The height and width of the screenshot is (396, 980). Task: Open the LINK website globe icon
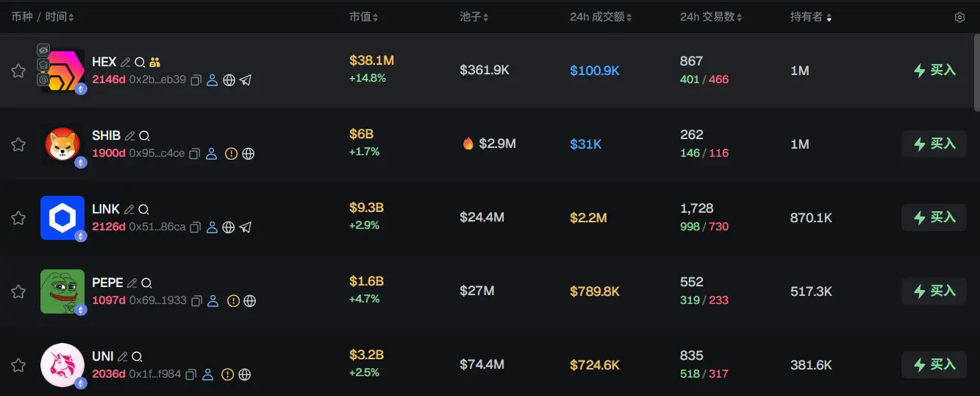pyautogui.click(x=229, y=227)
